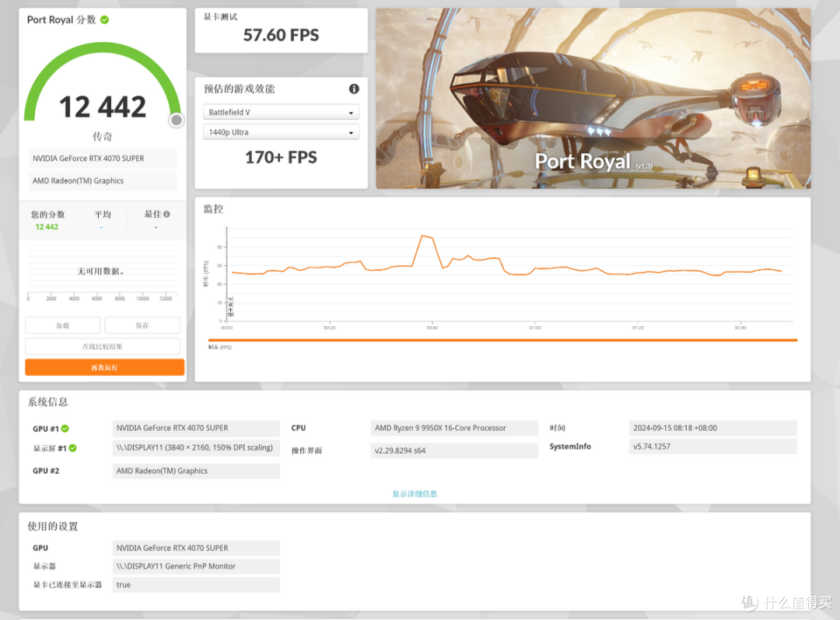Viewport: 840px width, 620px height.
Task: Click the green 12 442 your score value
Action: tap(47, 226)
